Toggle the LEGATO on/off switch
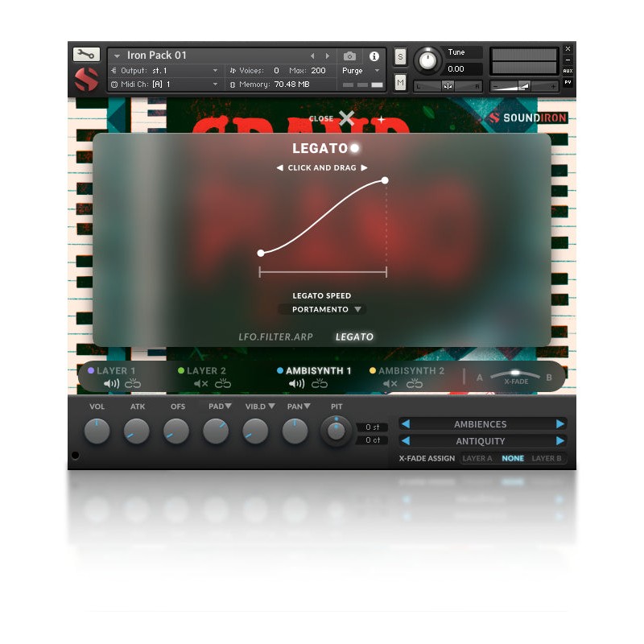This screenshot has width=644, height=644. [355, 147]
